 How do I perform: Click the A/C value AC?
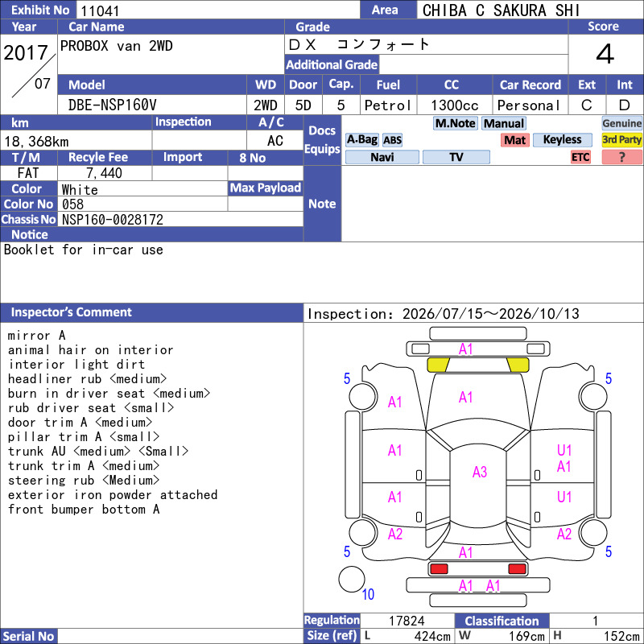click(x=275, y=141)
